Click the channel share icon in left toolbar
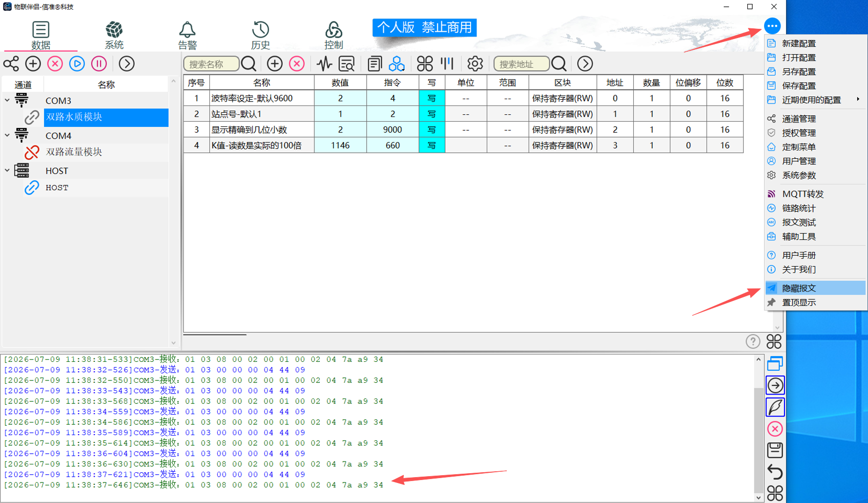The image size is (868, 503). [11, 63]
